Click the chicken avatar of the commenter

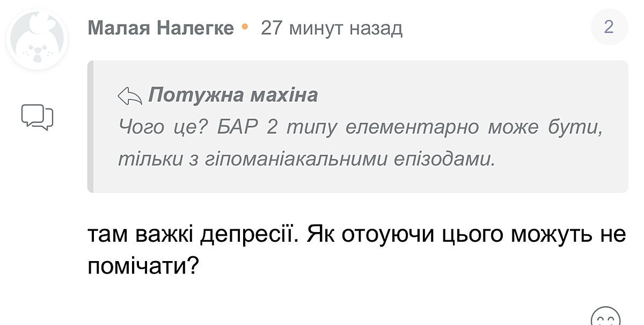coord(37,39)
